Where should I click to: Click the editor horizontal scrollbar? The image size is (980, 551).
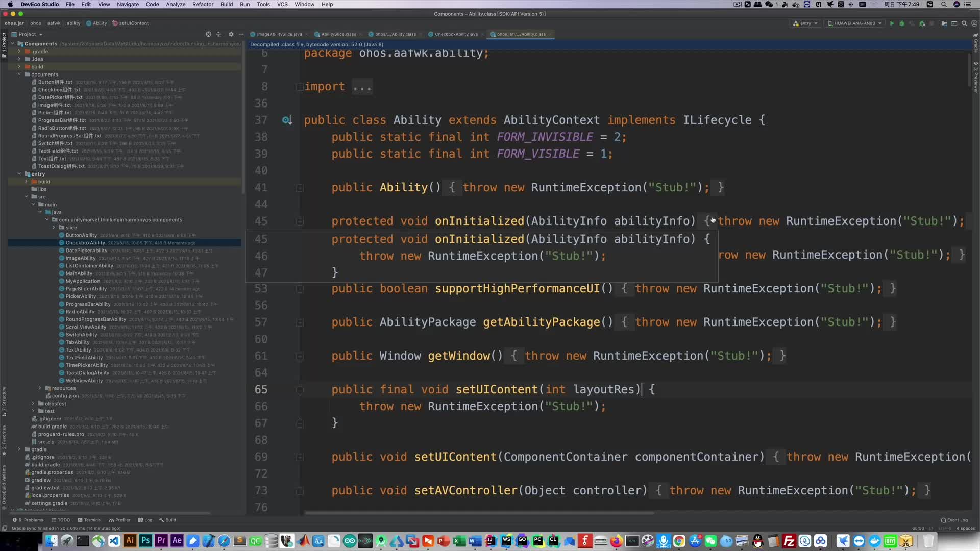(479, 513)
